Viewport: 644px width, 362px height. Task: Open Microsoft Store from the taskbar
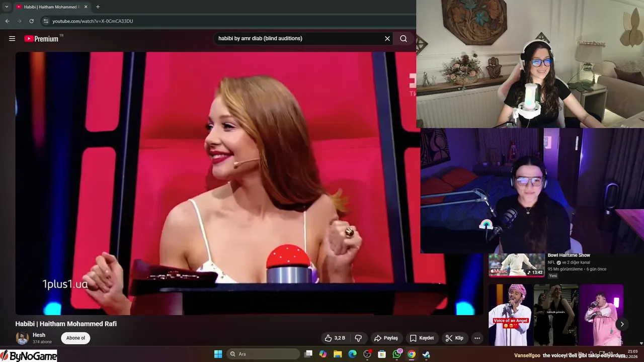382,354
